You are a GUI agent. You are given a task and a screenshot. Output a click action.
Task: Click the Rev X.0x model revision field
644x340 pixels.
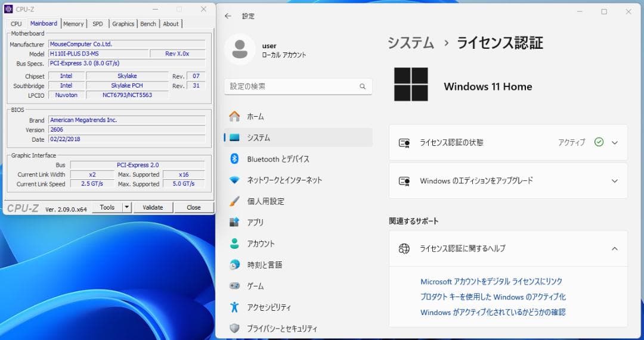[178, 54]
